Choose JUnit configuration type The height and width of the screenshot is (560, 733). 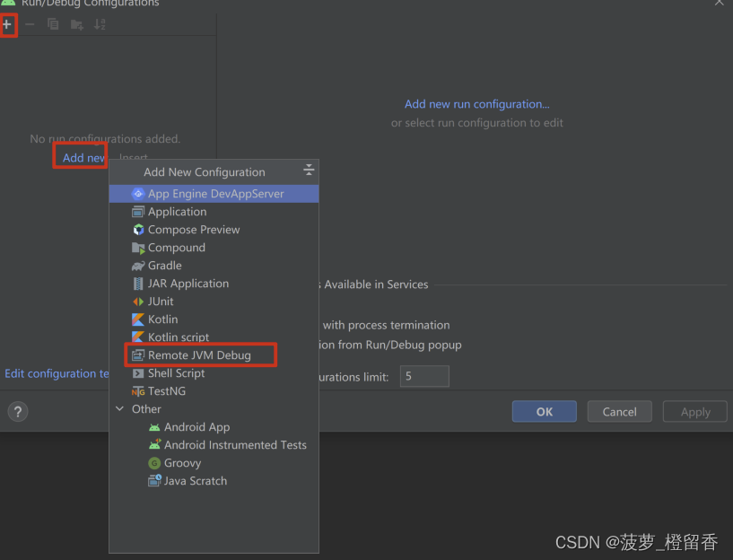214,302
